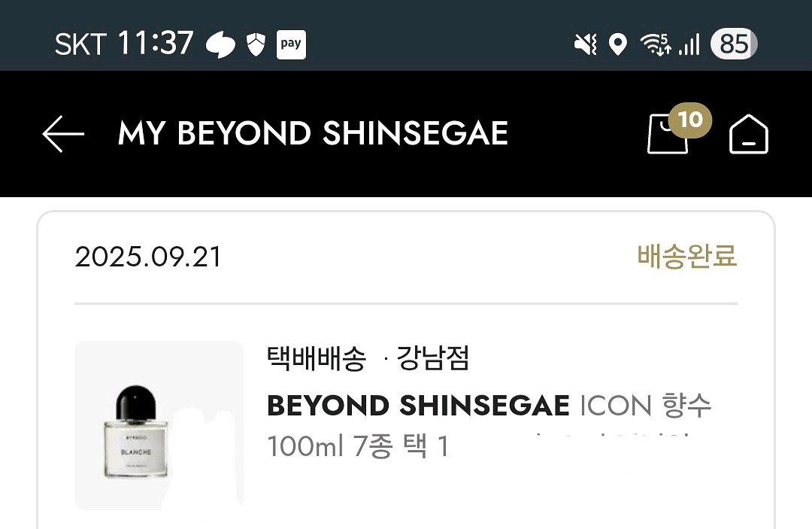Open the BEYOND SHINSEGAE ICON 향수 product title

coord(489,406)
